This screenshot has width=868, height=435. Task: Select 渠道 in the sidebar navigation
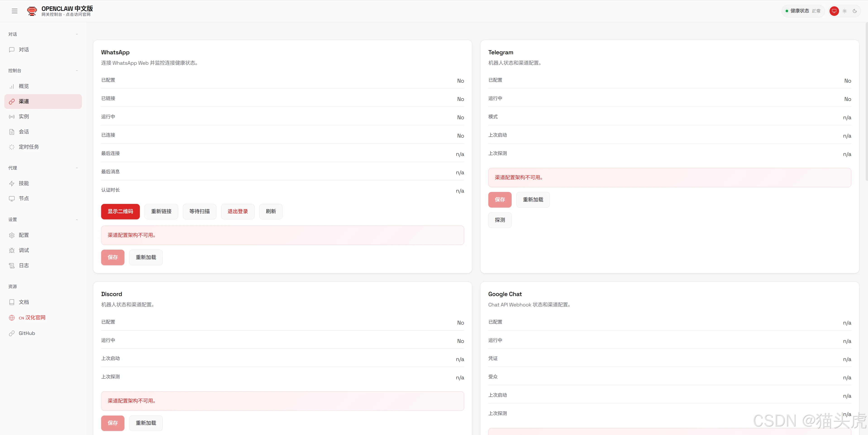point(24,101)
